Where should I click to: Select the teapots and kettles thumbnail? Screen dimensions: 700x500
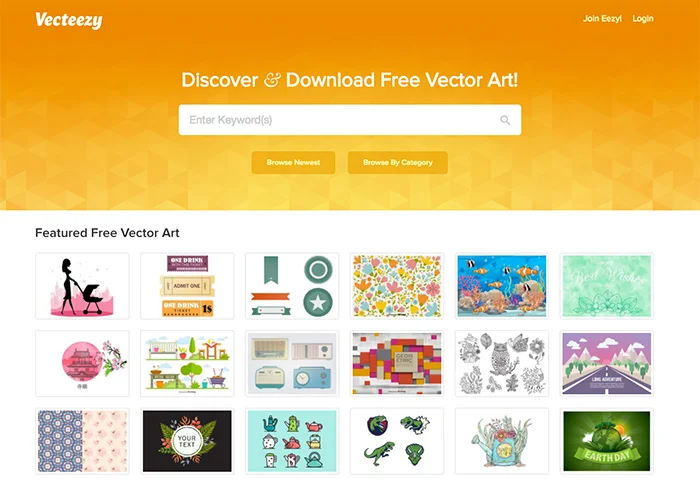(x=292, y=441)
